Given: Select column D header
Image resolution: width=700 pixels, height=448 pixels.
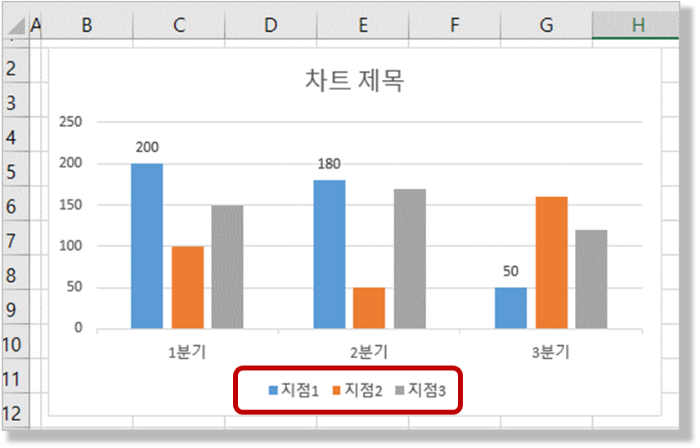Looking at the screenshot, I should [271, 25].
